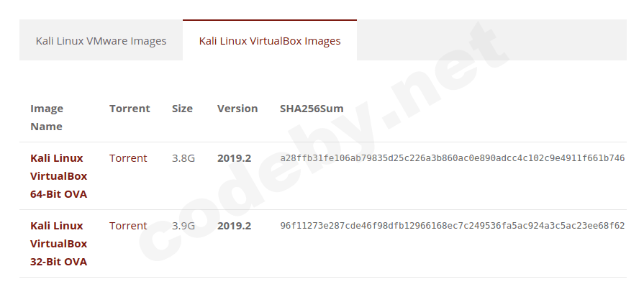Open Kali Linux VirtualBox 32-Bit OVA link
644x297 pixels.
coord(58,244)
